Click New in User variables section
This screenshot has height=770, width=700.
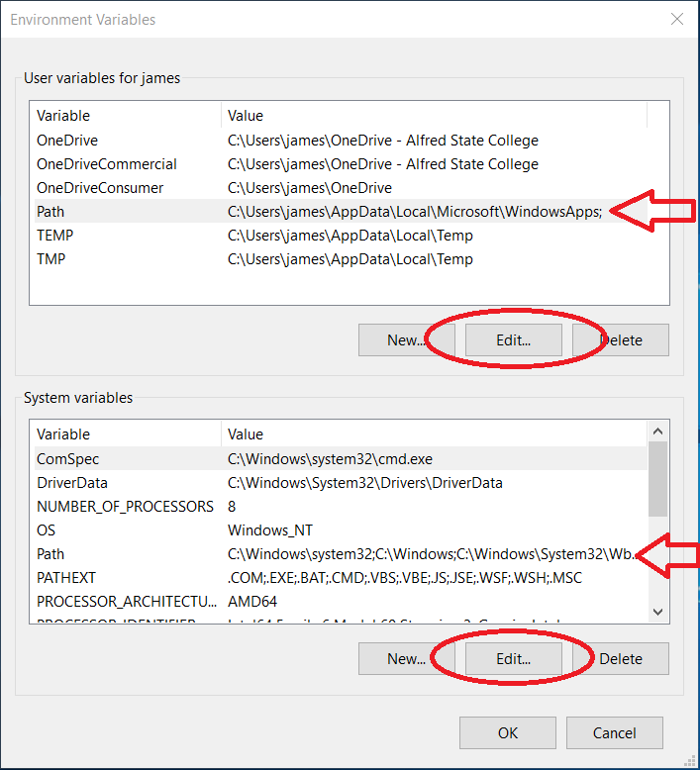point(407,339)
